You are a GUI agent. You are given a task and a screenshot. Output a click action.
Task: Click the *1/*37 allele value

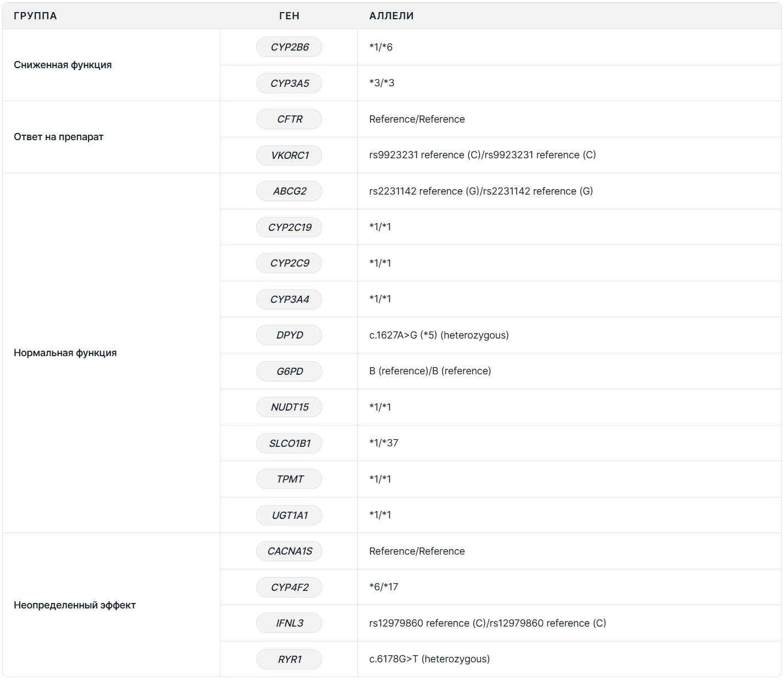tap(384, 443)
